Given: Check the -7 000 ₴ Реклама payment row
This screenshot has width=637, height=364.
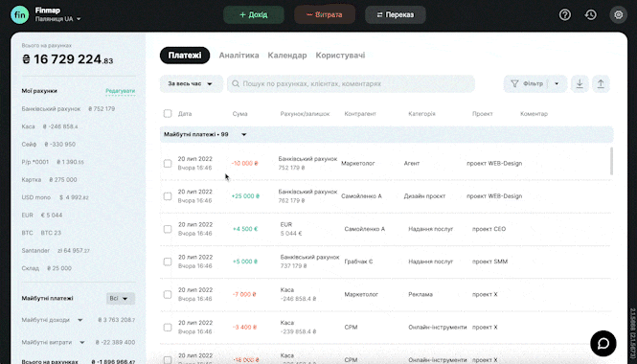Looking at the screenshot, I should pos(168,294).
